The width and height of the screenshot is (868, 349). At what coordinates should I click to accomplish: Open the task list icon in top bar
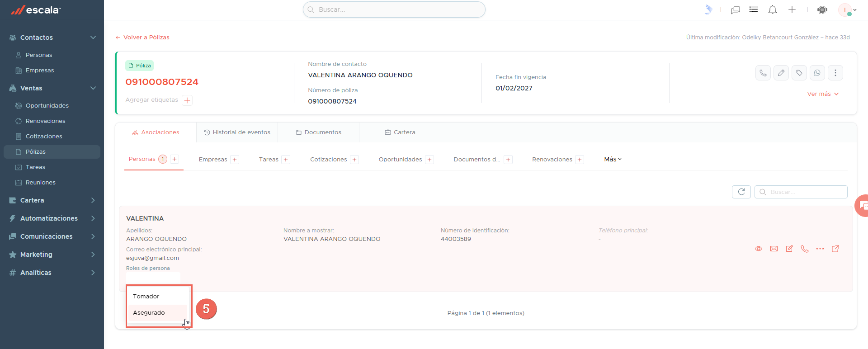754,9
